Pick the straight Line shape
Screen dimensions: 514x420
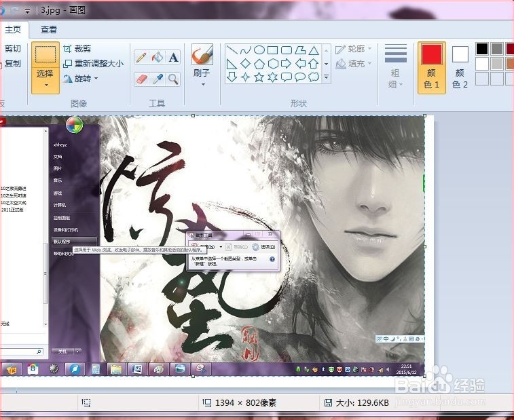tap(232, 50)
